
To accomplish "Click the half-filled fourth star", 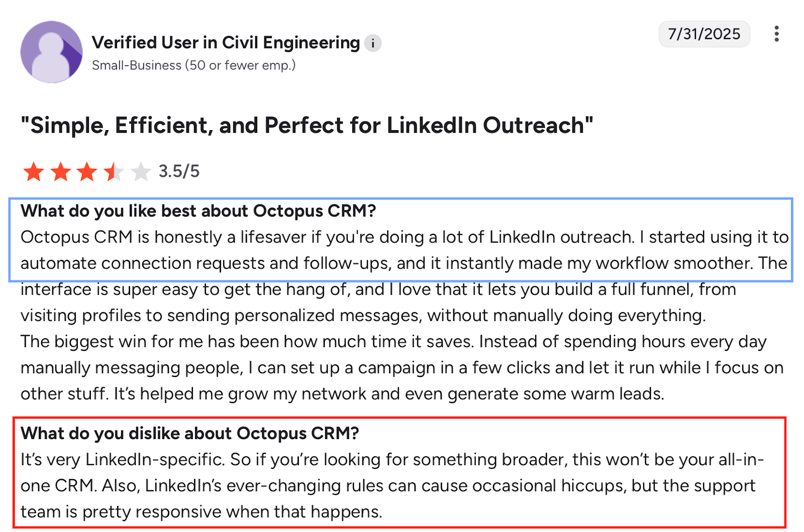I will [115, 171].
